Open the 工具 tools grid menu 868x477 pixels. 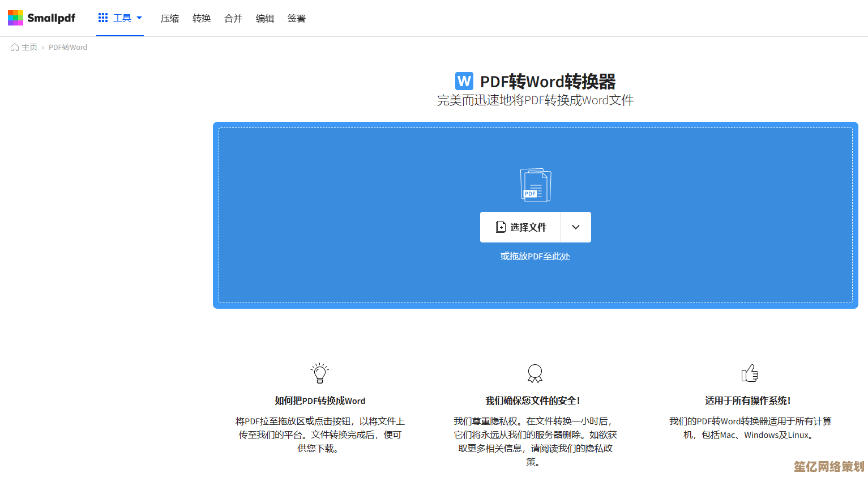tap(120, 18)
